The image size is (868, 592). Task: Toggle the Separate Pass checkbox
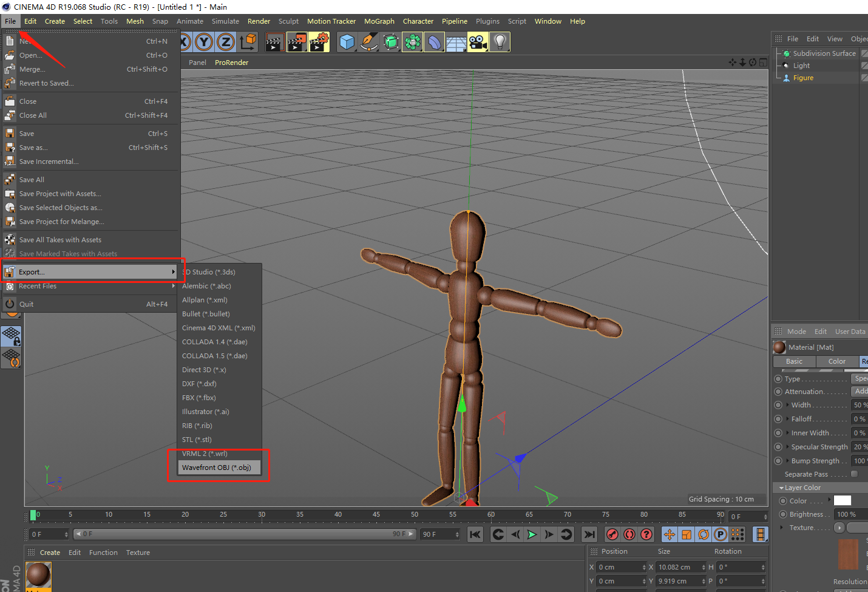click(x=854, y=474)
